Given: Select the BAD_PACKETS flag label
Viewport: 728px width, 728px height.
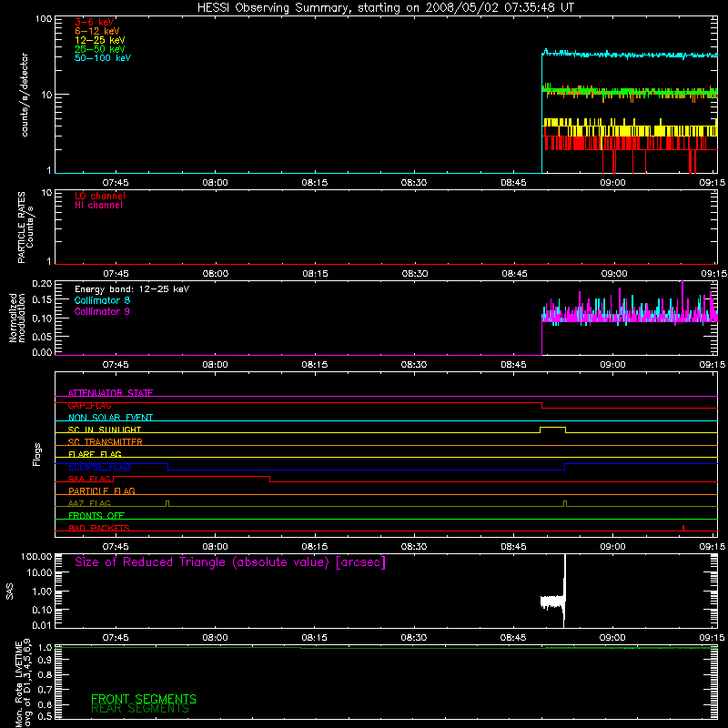Looking at the screenshot, I should (99, 529).
